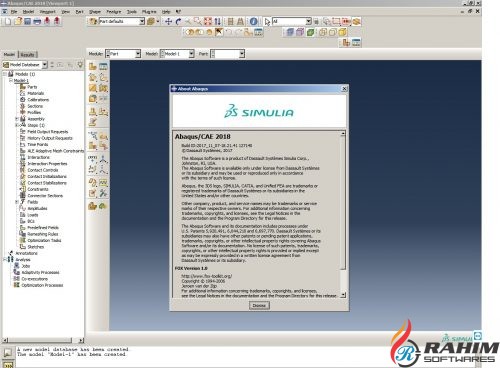Screen dimensions: 500x368
Task: Click the purple cube toolbar icon
Action: point(300,32)
